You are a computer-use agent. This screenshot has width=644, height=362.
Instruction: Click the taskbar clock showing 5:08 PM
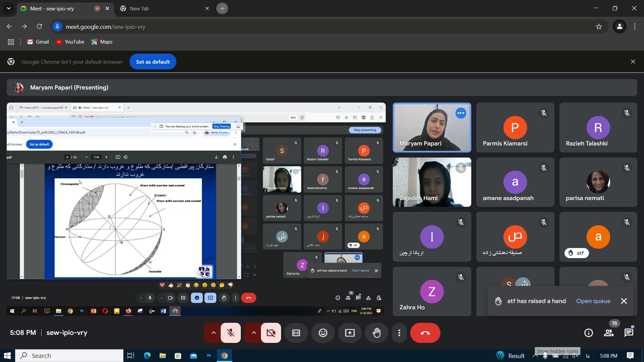coord(609,356)
